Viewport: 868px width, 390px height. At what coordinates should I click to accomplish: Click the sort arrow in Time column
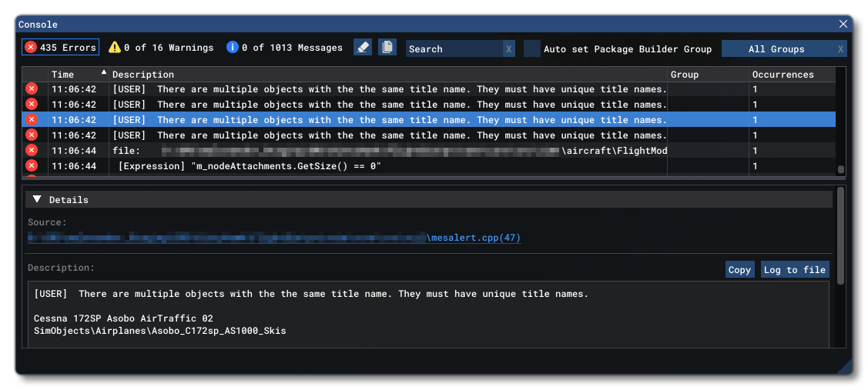(103, 72)
